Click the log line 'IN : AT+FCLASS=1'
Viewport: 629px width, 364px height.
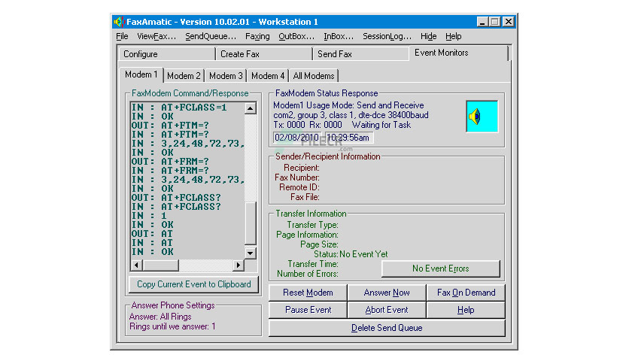tap(179, 108)
